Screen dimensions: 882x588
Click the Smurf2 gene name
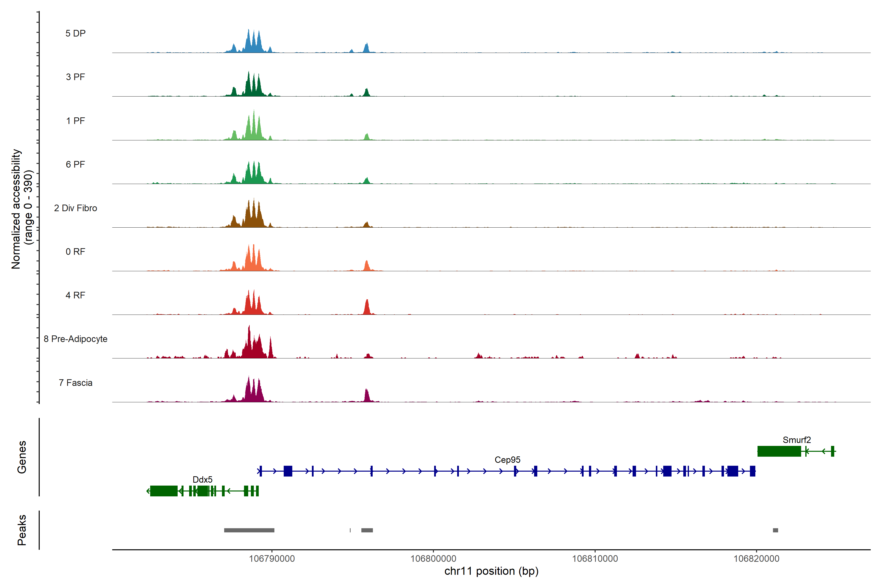tap(796, 440)
